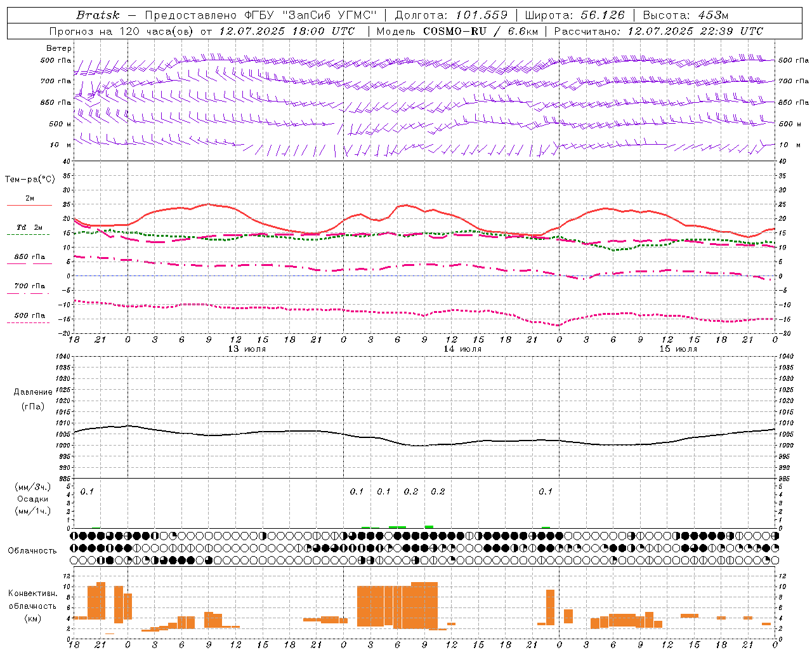
Task: Click the Долгота: 101.559 value
Action: pyautogui.click(x=451, y=15)
